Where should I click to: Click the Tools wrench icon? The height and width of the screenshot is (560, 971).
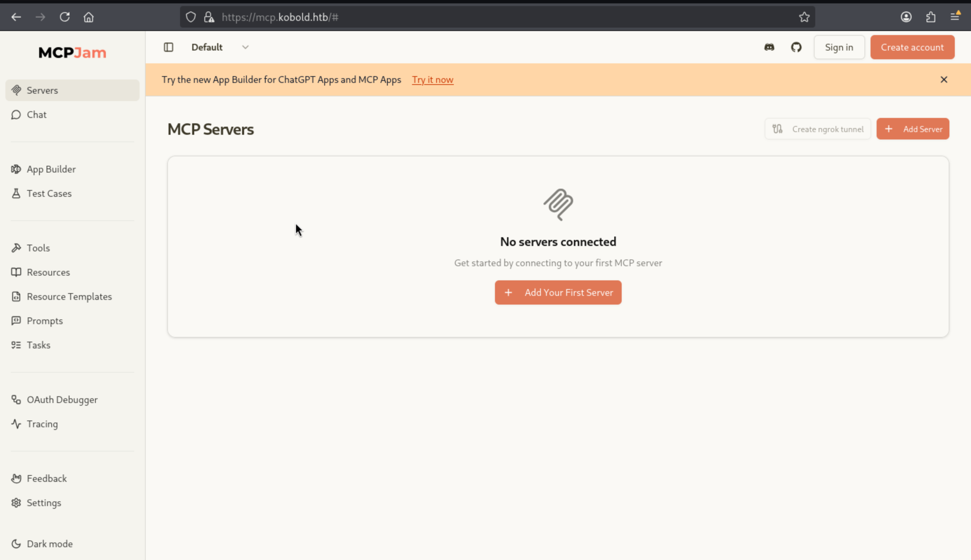pos(16,248)
